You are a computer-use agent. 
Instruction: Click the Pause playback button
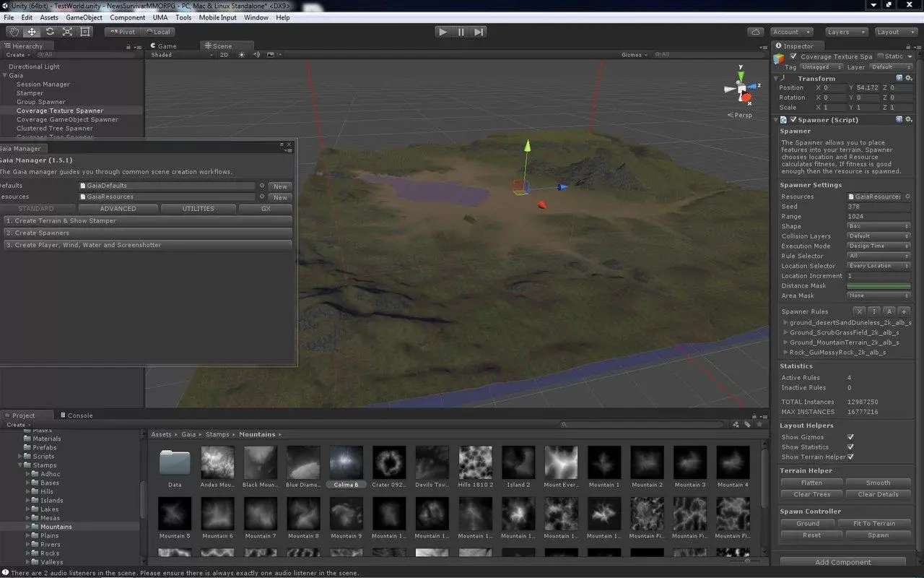click(461, 32)
